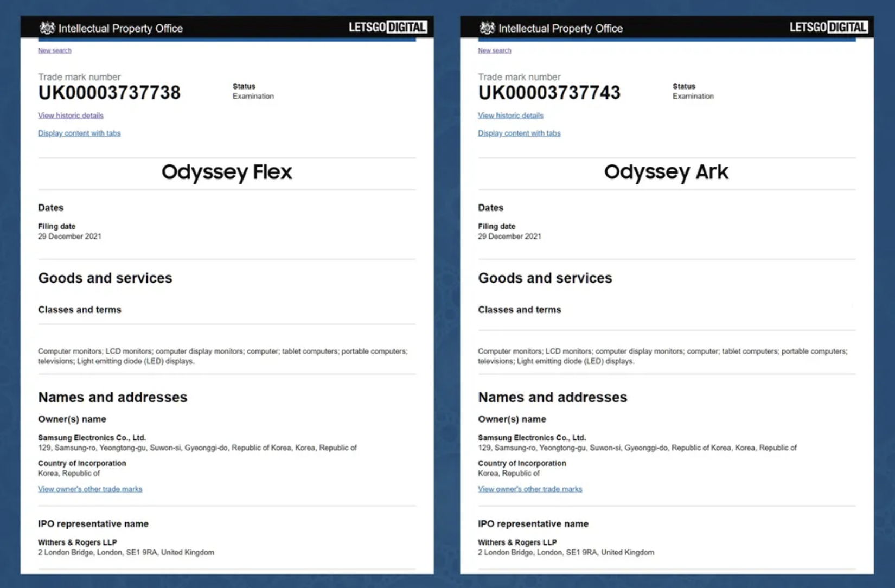895x588 pixels.
Task: Click Withers & Rogers LLP on Flex page
Action: (x=77, y=542)
